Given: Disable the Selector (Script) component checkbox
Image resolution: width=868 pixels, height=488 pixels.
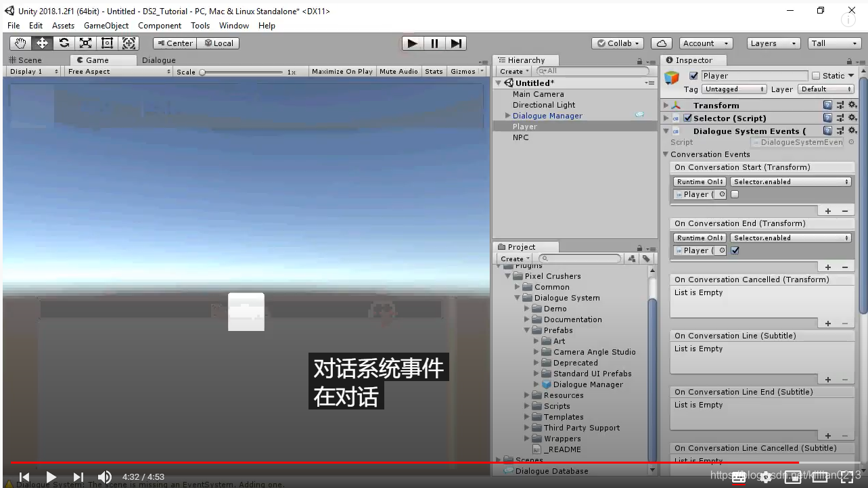Looking at the screenshot, I should pyautogui.click(x=687, y=118).
